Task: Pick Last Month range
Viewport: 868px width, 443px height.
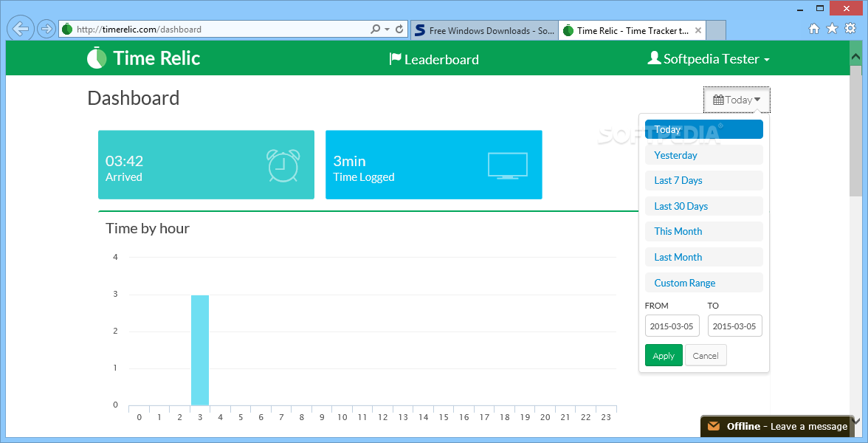Action: (704, 257)
